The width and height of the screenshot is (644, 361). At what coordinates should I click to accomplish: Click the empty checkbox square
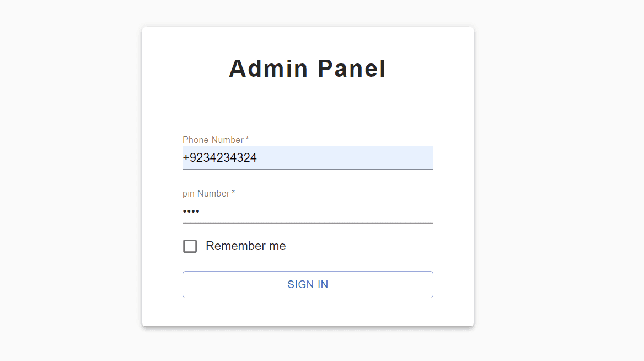(190, 246)
